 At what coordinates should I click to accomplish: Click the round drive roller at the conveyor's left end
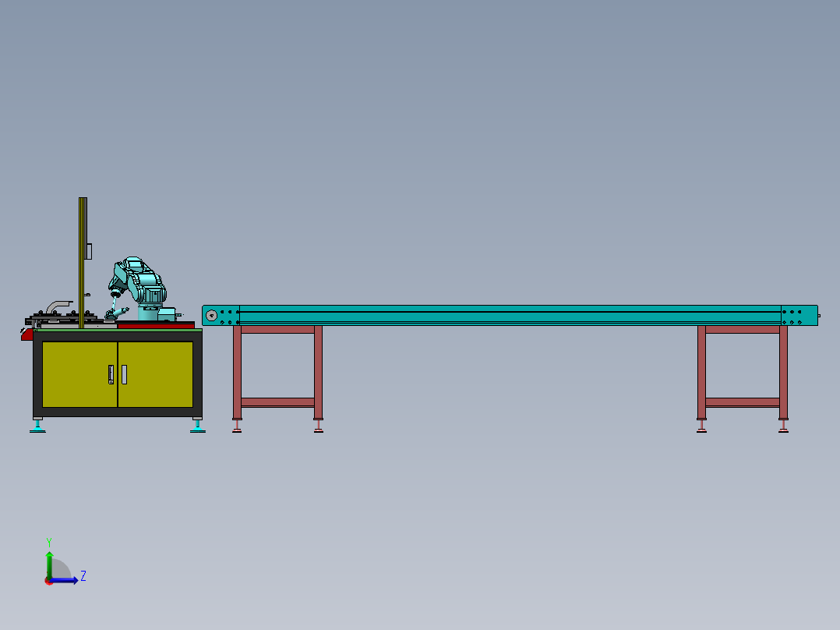212,315
